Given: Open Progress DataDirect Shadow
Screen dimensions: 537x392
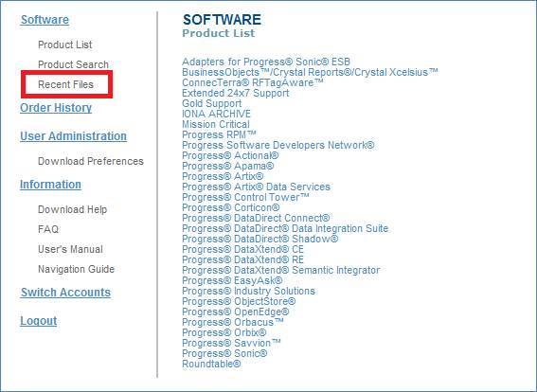Looking at the screenshot, I should (x=260, y=239).
